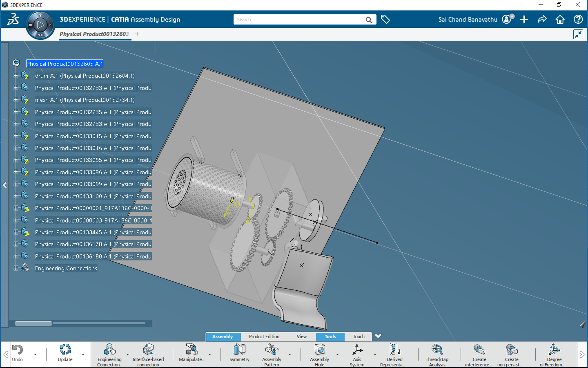The height and width of the screenshot is (368, 588).
Task: Click the compass play button
Action: [40, 25]
